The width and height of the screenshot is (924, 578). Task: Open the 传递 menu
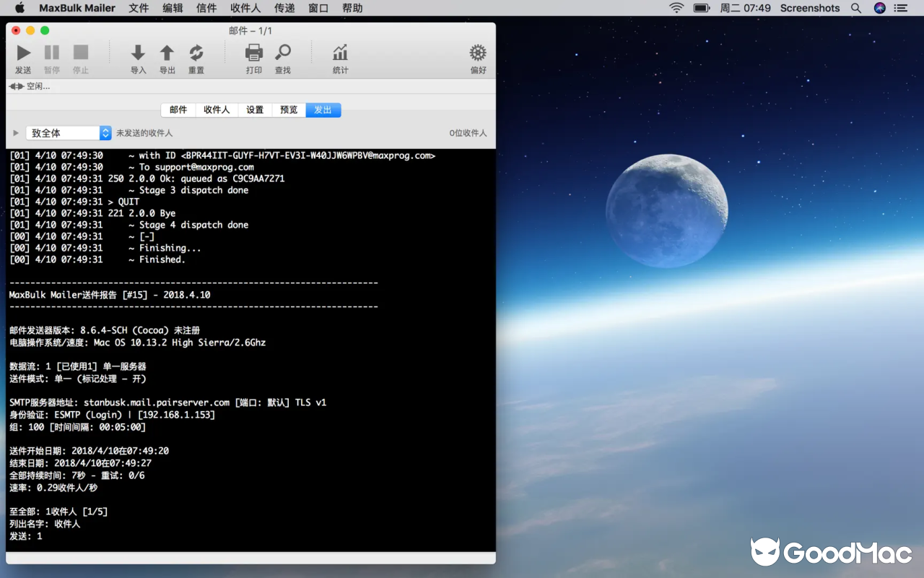(x=284, y=8)
